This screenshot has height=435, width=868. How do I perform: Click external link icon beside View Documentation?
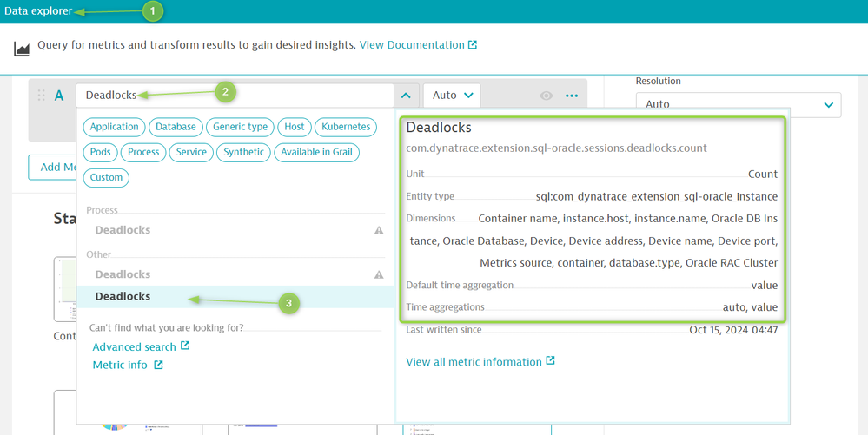(473, 45)
